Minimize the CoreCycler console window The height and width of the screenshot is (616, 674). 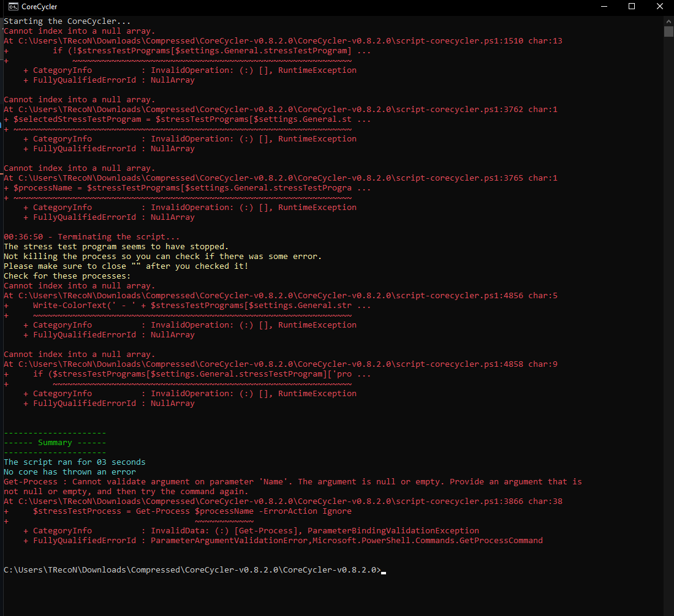(604, 7)
